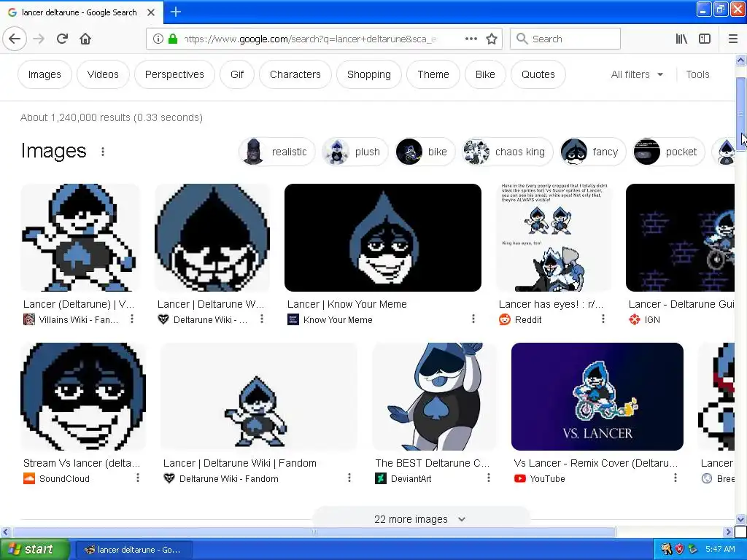Select the Perspectives filter tab
Screen dimensions: 747x560
pos(174,74)
